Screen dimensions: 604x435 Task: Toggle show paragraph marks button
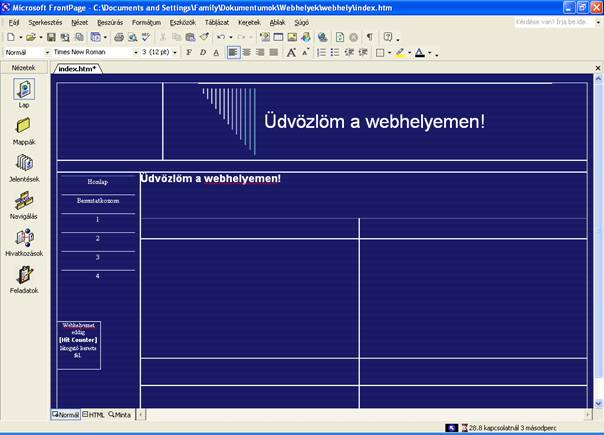[369, 37]
